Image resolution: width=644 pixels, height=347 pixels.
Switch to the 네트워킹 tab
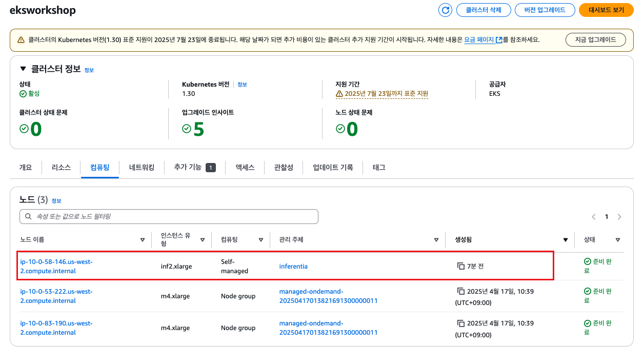pyautogui.click(x=142, y=167)
